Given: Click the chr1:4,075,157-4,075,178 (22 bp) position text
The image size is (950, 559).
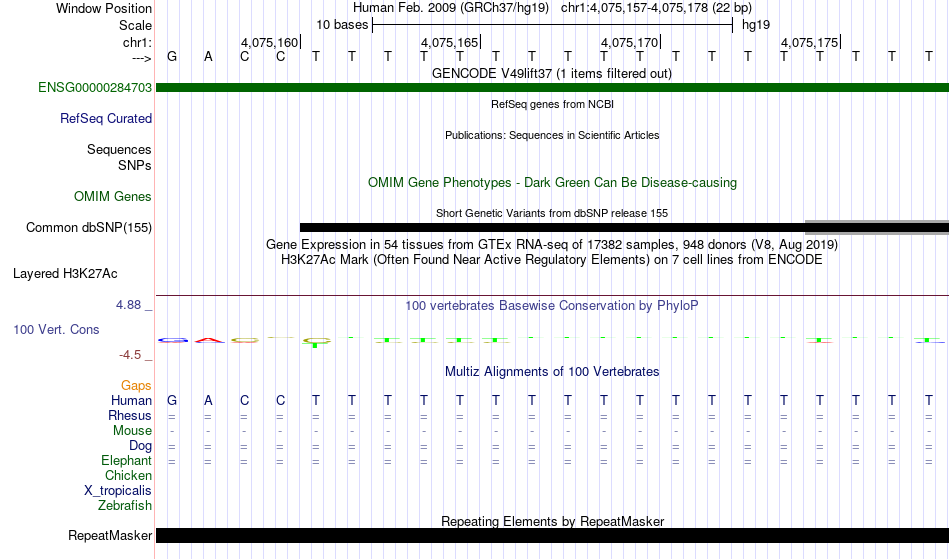Looking at the screenshot, I should coord(656,8).
